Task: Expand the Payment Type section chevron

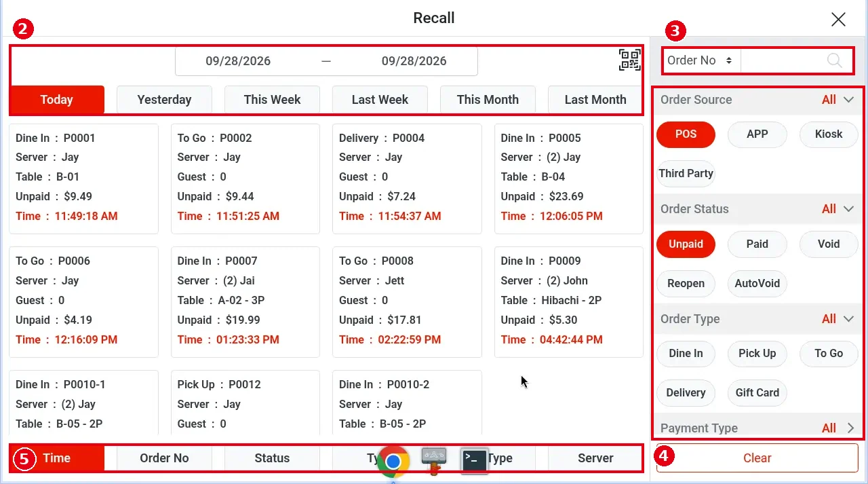Action: click(850, 428)
